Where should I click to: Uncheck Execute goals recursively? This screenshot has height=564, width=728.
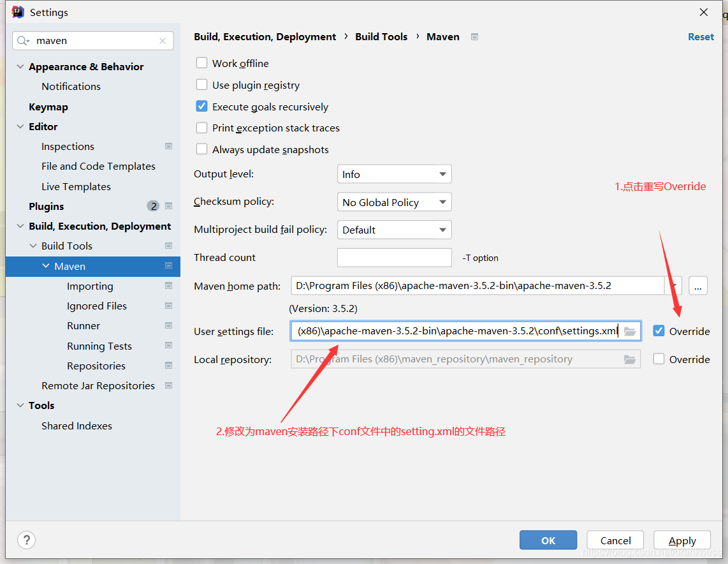[x=201, y=107]
